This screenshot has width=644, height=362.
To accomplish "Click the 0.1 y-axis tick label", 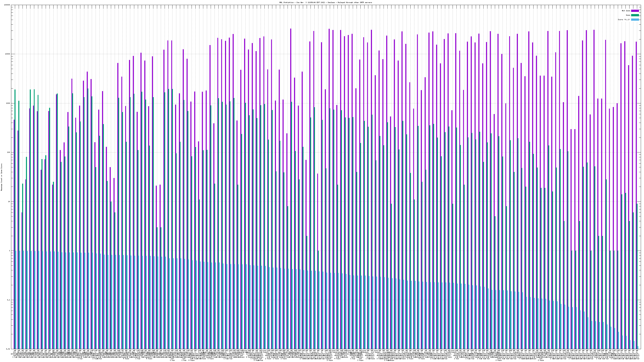I will point(9,300).
